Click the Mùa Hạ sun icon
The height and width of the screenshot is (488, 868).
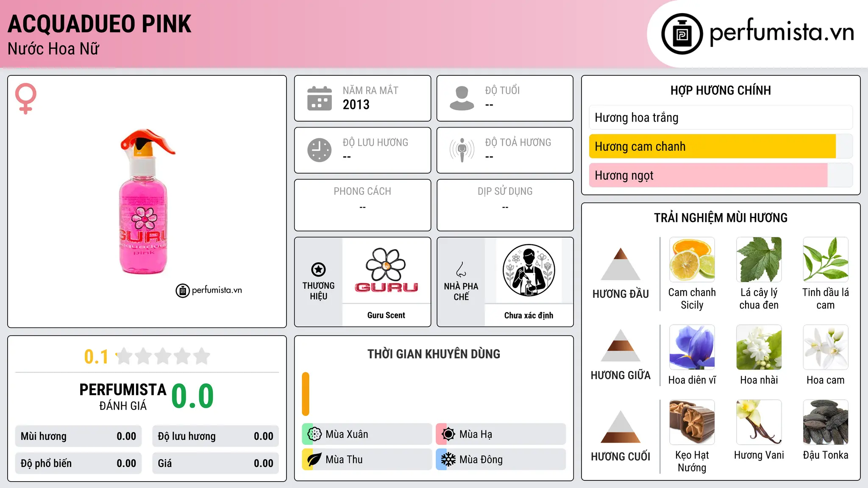[x=448, y=434]
